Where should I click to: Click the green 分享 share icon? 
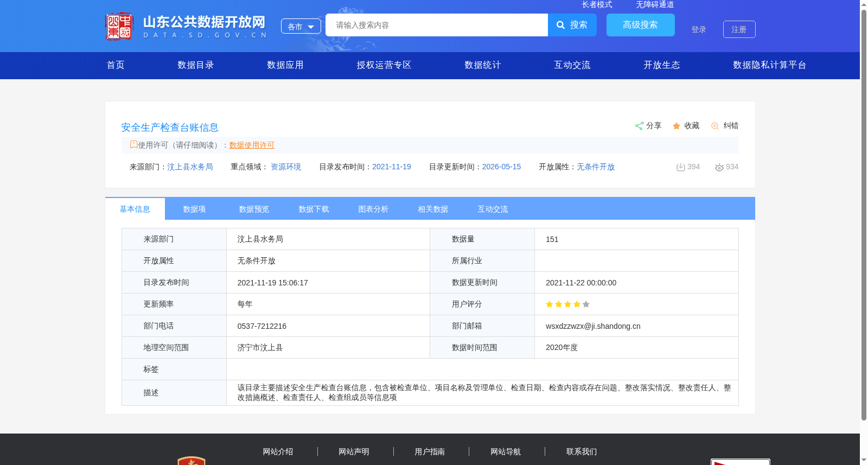click(640, 126)
